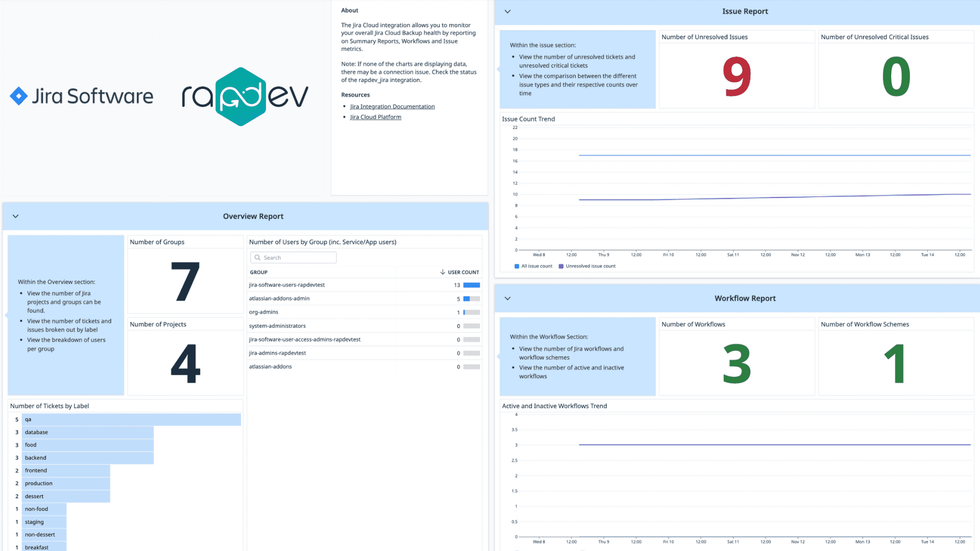Viewport: 980px width, 551px height.
Task: Click the Number of Projects value 4
Action: pyautogui.click(x=185, y=363)
